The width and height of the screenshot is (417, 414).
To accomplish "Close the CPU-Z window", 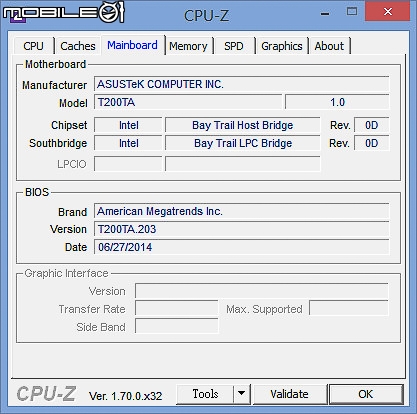I will pyautogui.click(x=388, y=12).
